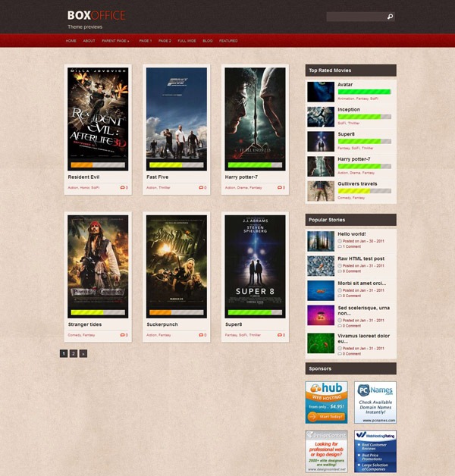Open the Fast Five poster
Viewport: 455px width, 476px height.
click(x=177, y=119)
